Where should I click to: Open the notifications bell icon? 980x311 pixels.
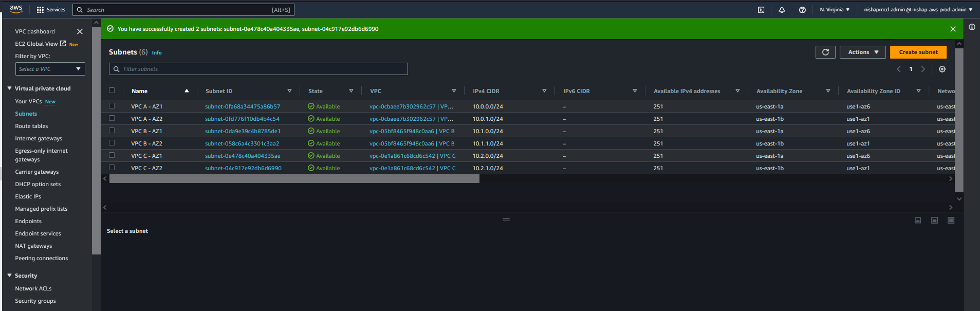tap(782, 10)
